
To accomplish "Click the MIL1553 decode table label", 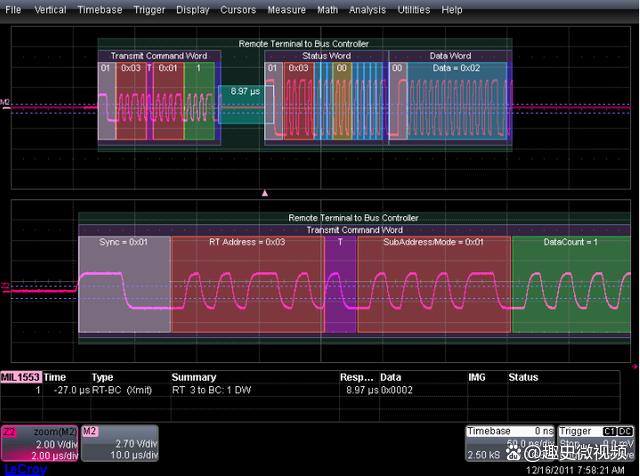I will [20, 378].
